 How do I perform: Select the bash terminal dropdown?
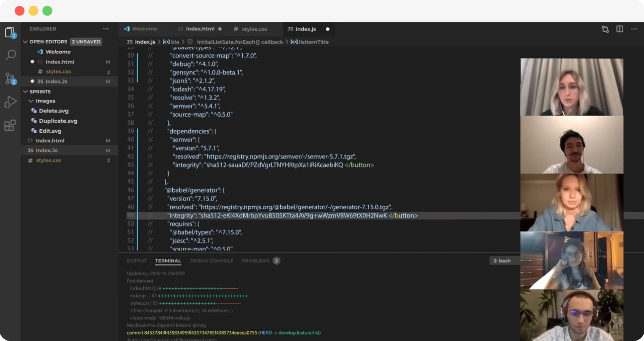[502, 261]
